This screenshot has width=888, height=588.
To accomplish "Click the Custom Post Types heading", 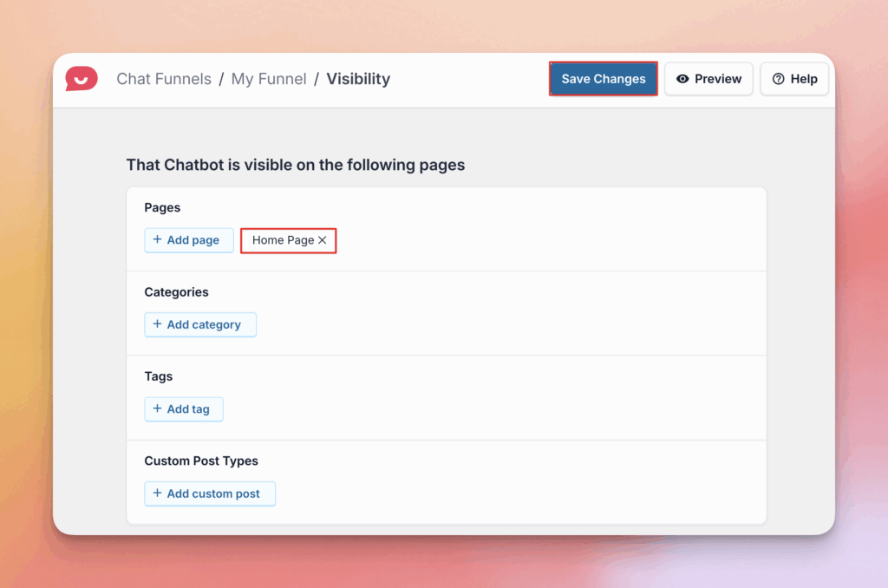I will (201, 461).
